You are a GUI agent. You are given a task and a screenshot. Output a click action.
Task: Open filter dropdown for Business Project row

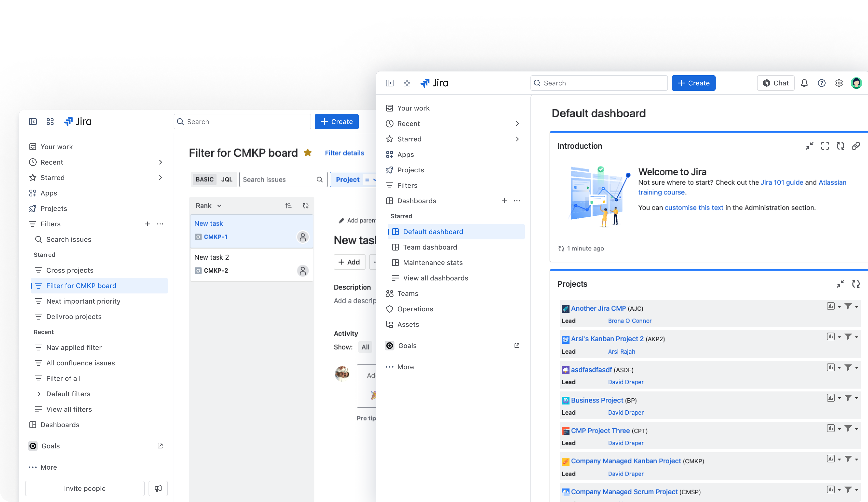[x=851, y=397]
